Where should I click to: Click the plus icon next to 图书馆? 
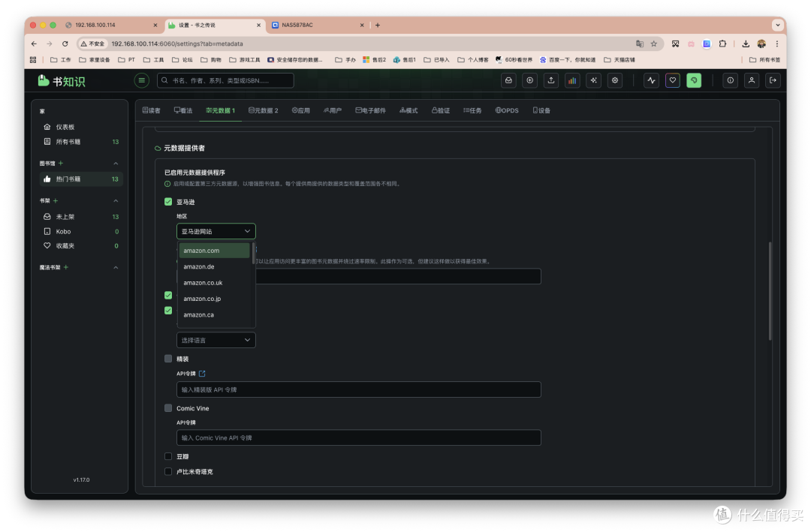pyautogui.click(x=61, y=164)
